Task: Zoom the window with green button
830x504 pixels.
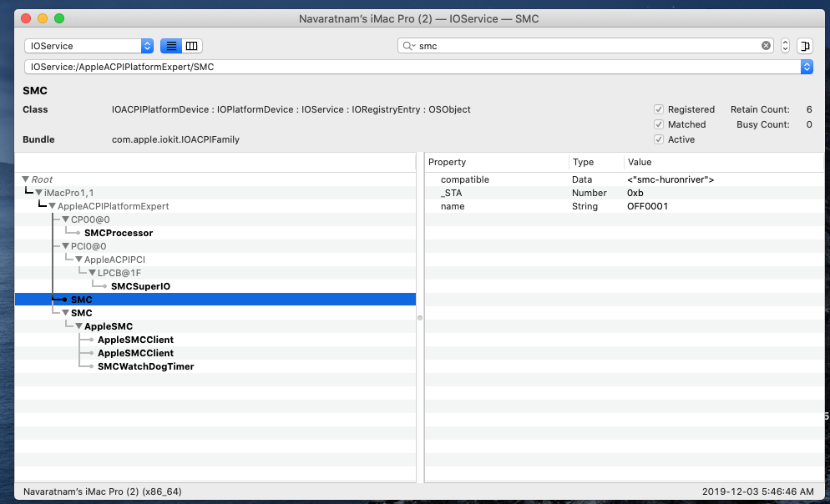Action: (x=59, y=18)
